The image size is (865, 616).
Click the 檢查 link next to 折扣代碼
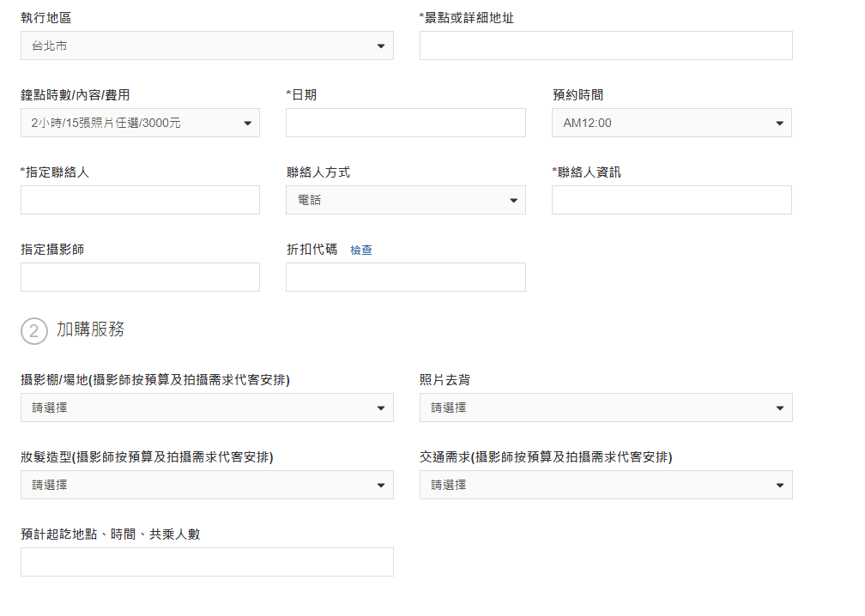tap(361, 251)
